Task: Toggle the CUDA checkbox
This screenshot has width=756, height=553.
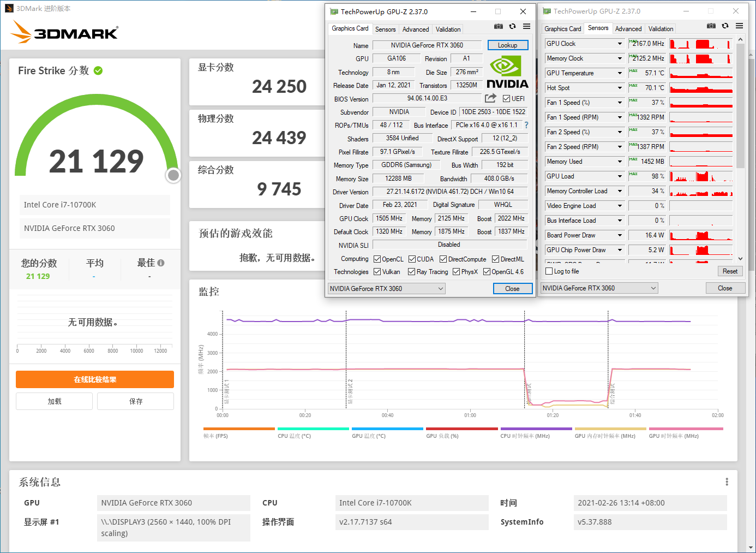Action: 412,259
